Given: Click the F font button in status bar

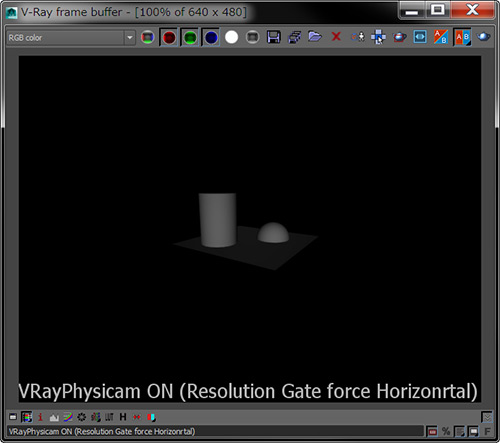Looking at the screenshot, I should pyautogui.click(x=487, y=432).
